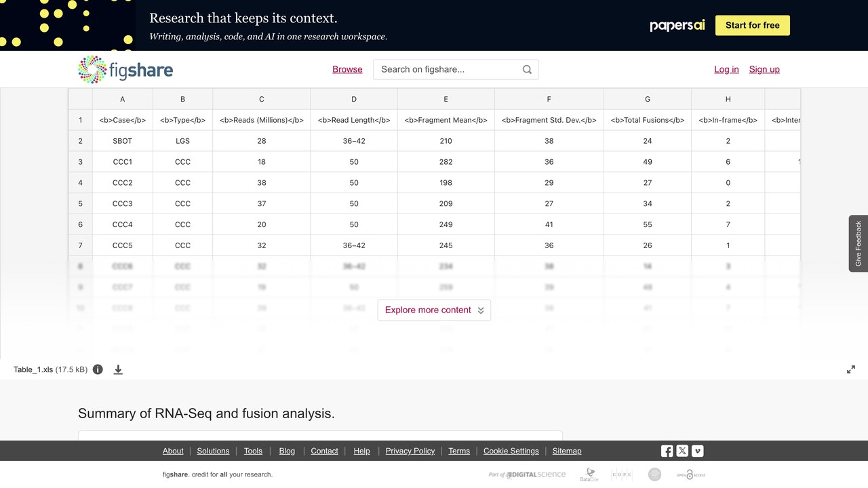Click the Fragment Mean header cell
Screen dimensions: 868x488
(446, 120)
